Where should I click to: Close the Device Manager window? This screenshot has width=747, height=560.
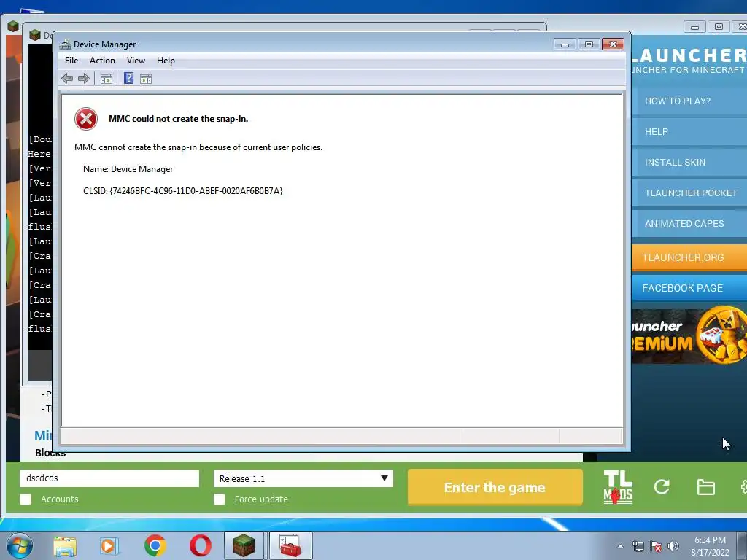(613, 44)
